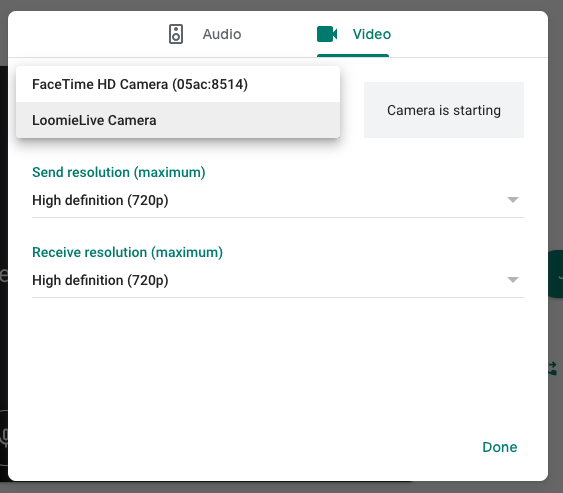Click the green underline beneath Video tab
Viewport: 563px width, 493px height.
(353, 55)
